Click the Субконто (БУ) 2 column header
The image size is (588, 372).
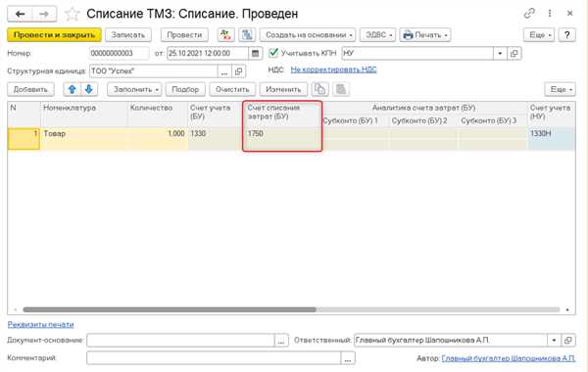tap(423, 121)
